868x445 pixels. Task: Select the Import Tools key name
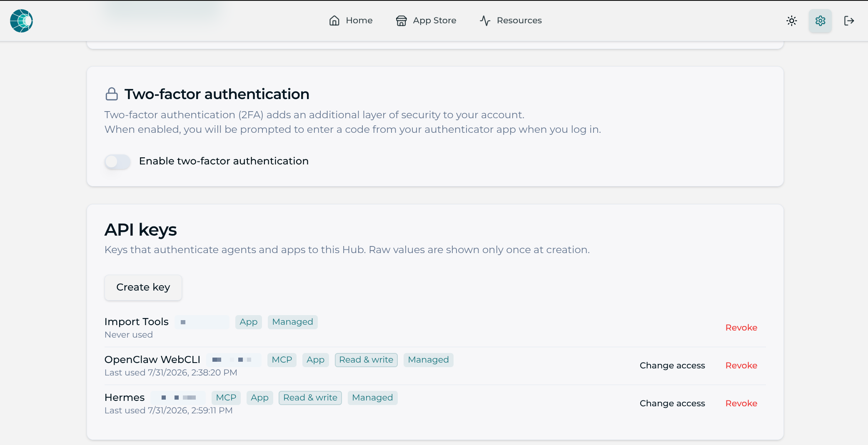tap(137, 322)
